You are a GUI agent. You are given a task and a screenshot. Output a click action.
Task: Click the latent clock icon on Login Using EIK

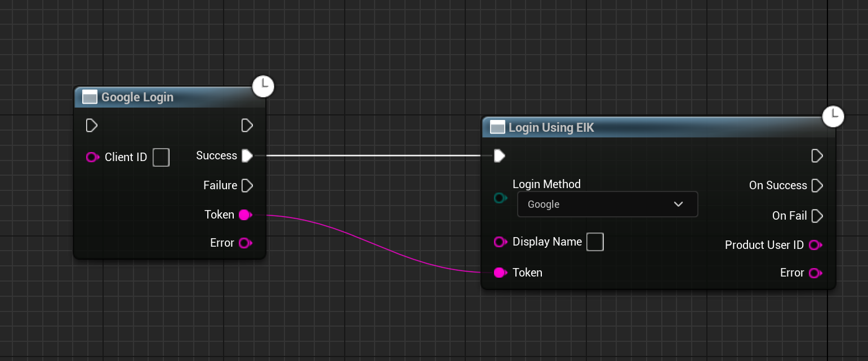pos(833,116)
